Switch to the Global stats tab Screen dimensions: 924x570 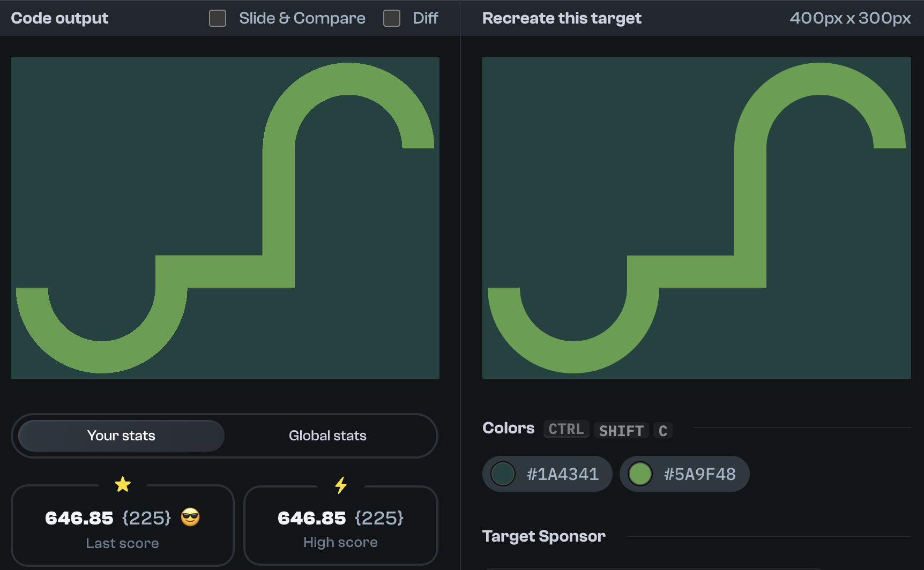click(x=327, y=436)
